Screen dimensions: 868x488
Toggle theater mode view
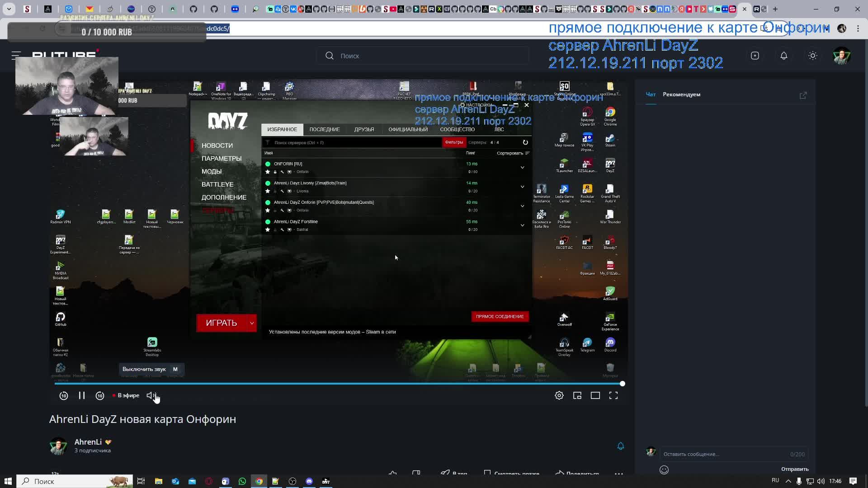[595, 395]
